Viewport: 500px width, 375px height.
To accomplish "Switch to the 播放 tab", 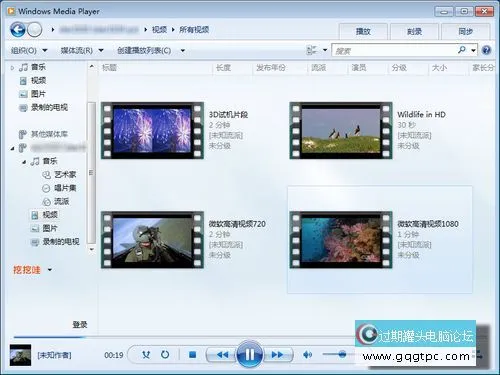I will 363,32.
